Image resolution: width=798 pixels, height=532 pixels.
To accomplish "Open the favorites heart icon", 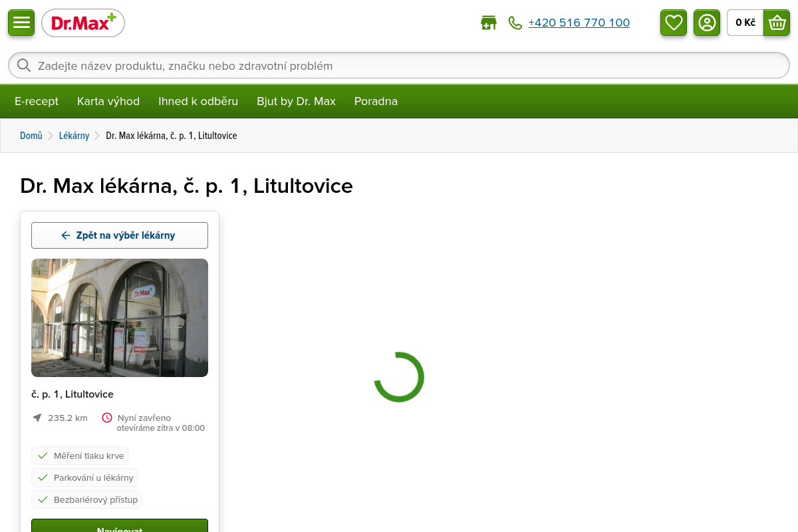I will [x=674, y=23].
